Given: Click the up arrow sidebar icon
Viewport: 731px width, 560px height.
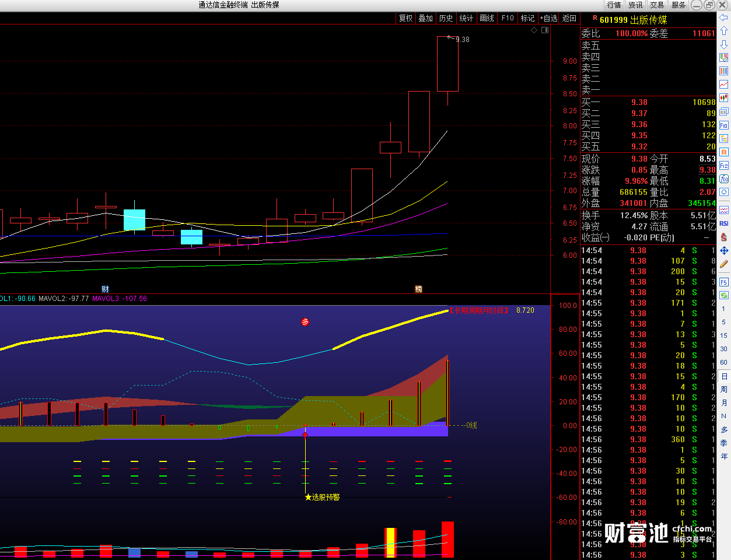Looking at the screenshot, I should tap(724, 31).
